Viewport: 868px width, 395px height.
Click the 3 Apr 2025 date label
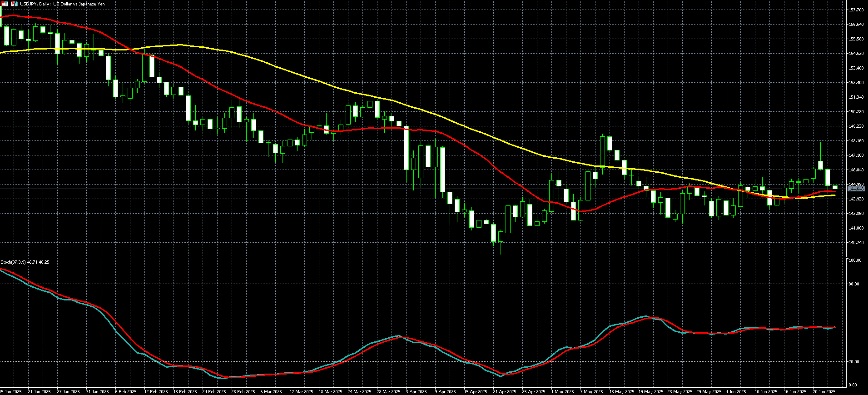pos(416,391)
